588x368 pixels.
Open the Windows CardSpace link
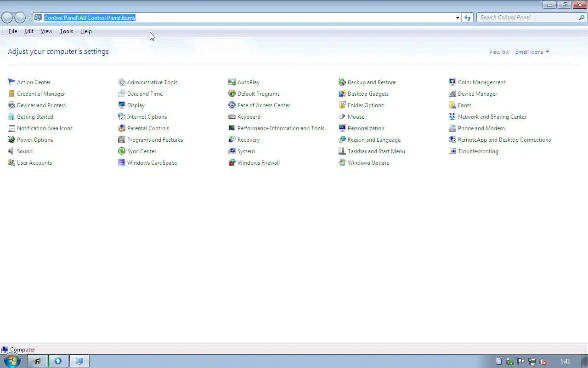[152, 163]
